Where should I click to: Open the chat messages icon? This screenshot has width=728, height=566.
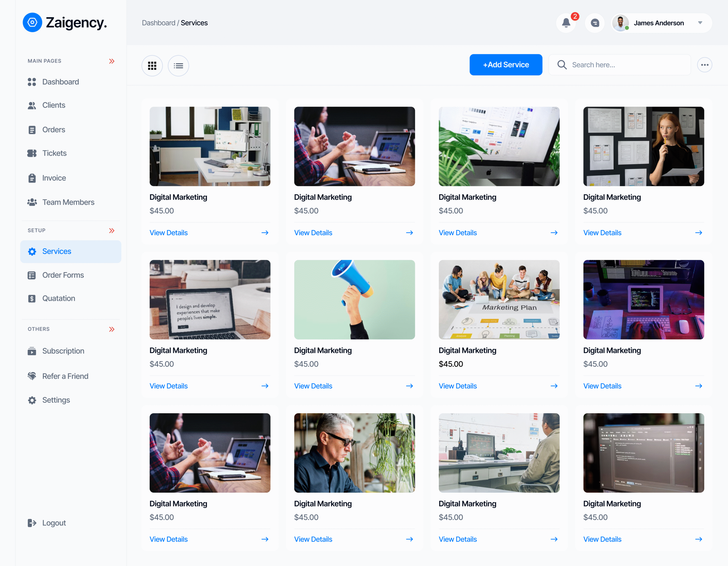tap(595, 23)
